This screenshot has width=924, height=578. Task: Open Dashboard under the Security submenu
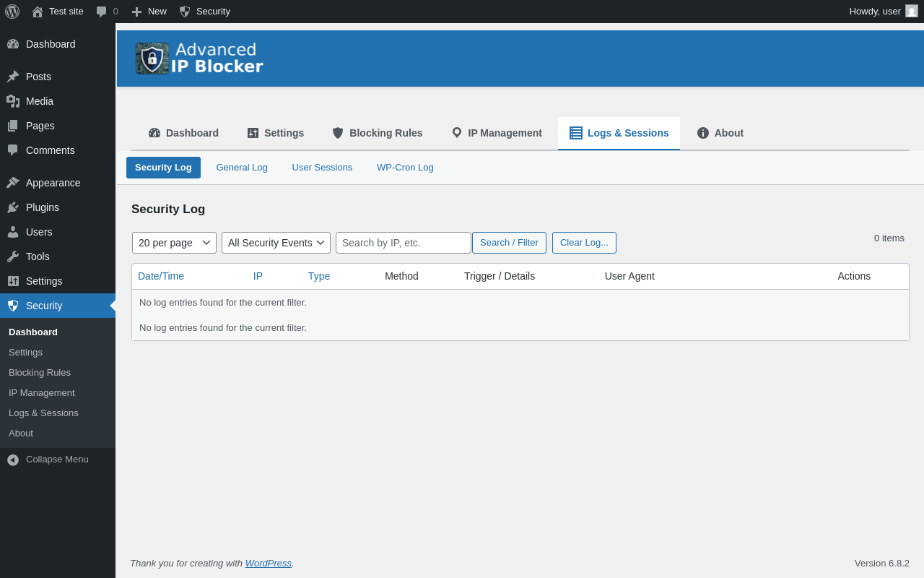point(33,332)
